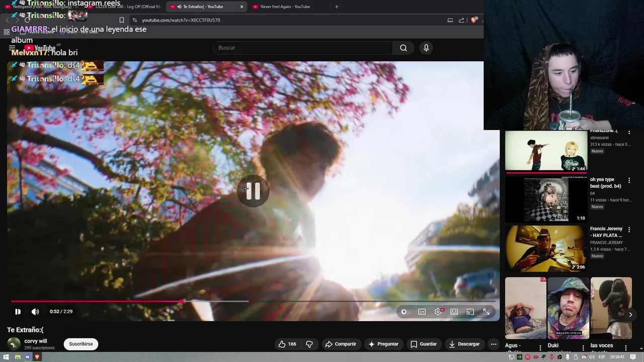Subscribe to corvy will channel
Screen dimensions: 644x362
click(x=81, y=344)
